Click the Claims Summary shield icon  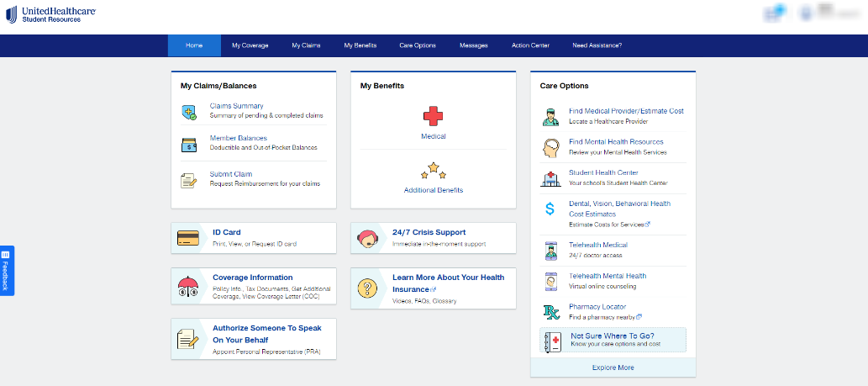[x=189, y=113]
